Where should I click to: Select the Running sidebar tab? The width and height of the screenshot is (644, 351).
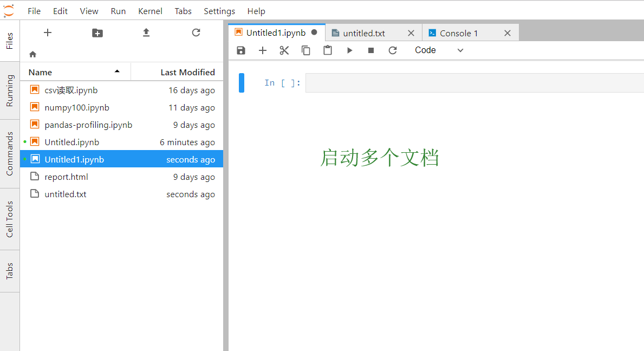coord(9,90)
